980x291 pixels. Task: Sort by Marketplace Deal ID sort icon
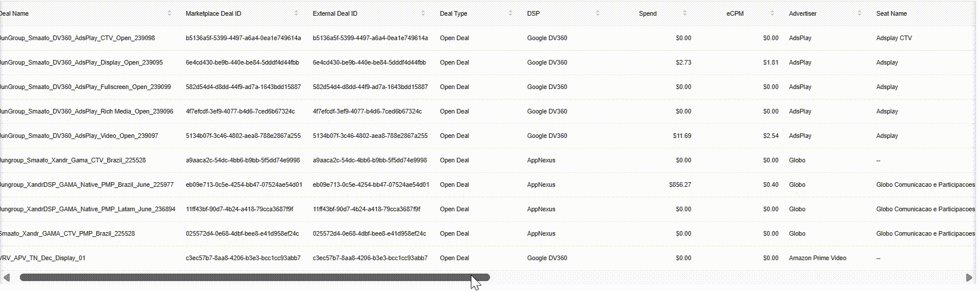click(296, 13)
